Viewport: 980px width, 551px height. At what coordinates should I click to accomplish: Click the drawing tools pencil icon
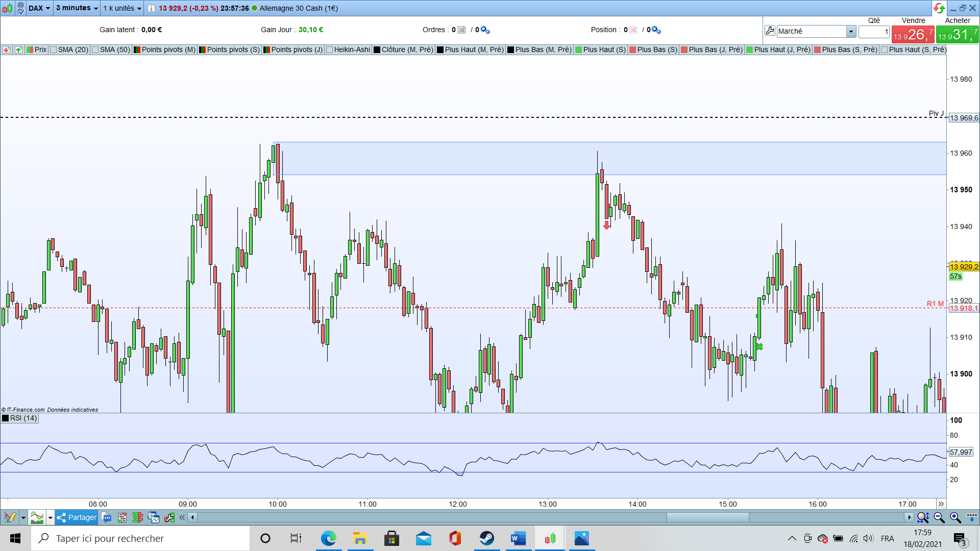[10, 517]
